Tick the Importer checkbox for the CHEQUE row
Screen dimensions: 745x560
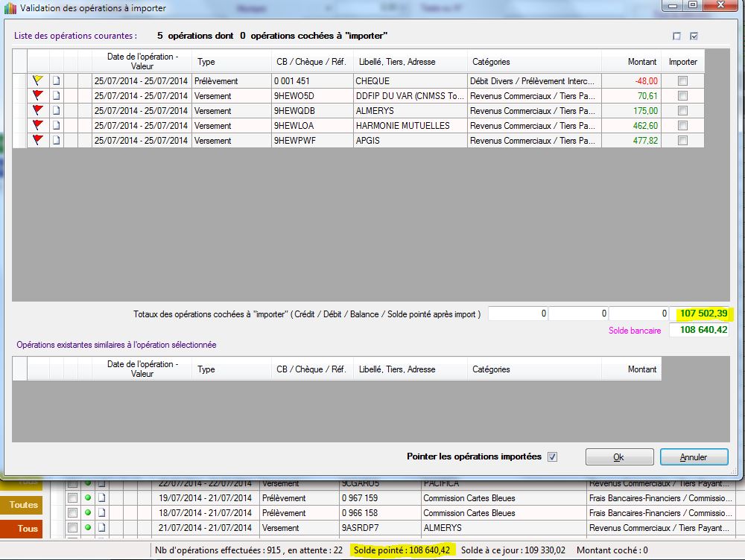(682, 80)
